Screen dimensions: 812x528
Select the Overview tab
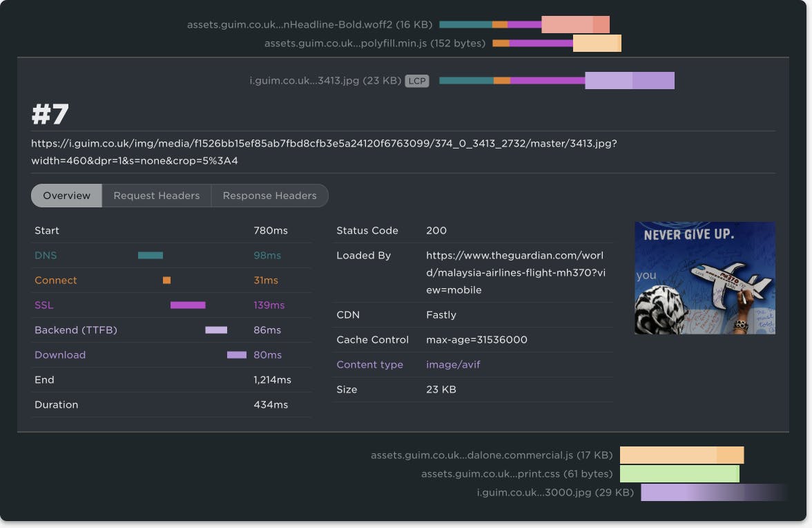[67, 196]
